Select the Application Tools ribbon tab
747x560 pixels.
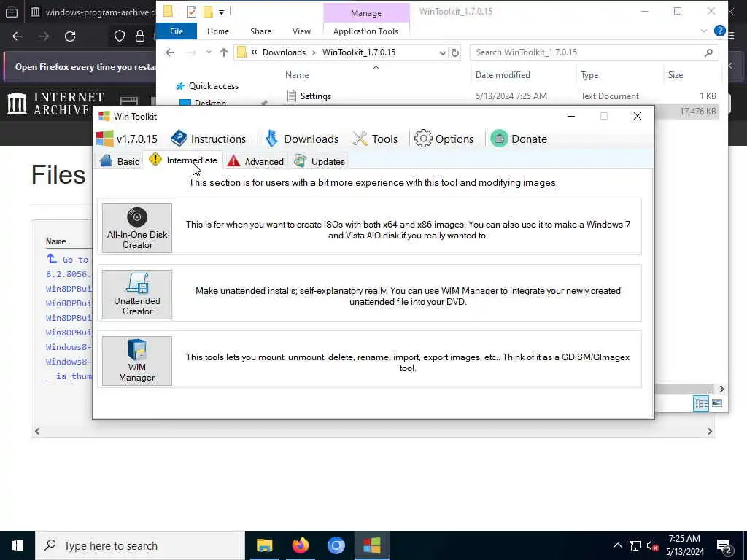(366, 31)
